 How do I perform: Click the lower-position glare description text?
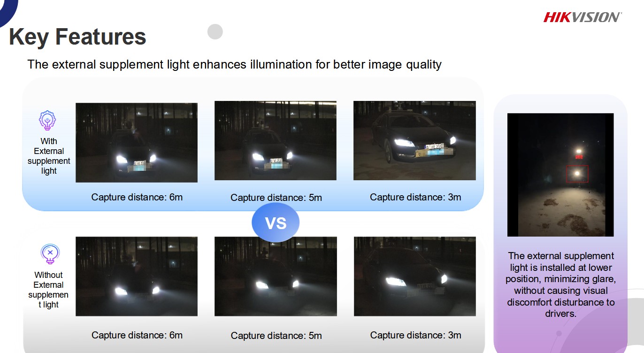(x=561, y=284)
